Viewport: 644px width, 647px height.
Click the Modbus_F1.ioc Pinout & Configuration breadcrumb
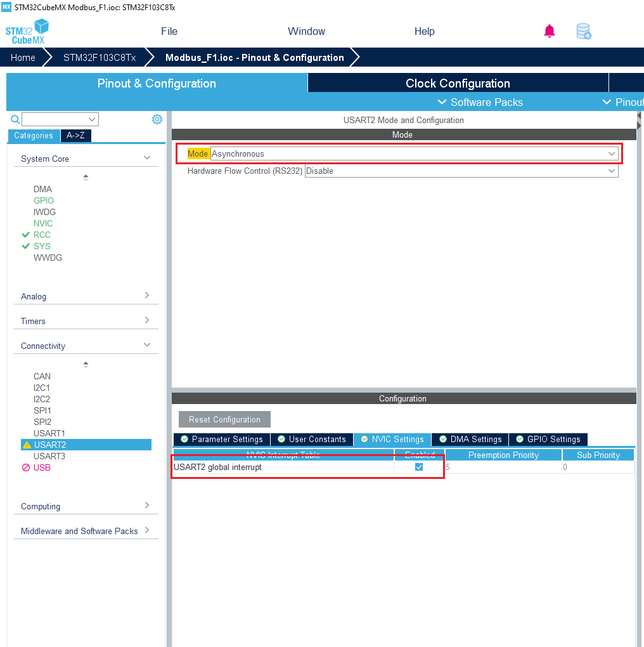254,57
